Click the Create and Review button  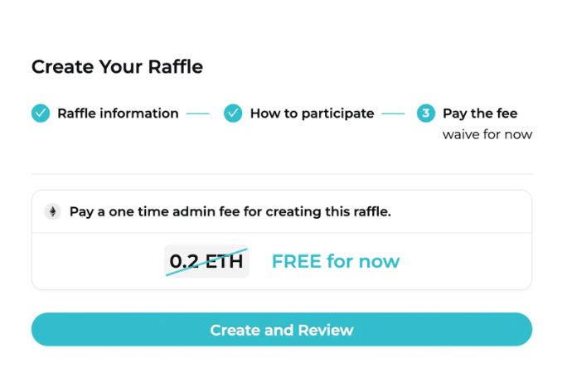[282, 330]
